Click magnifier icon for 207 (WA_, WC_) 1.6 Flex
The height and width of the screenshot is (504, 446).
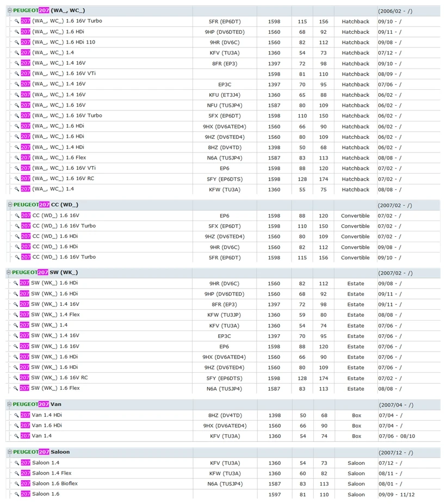click(x=17, y=158)
